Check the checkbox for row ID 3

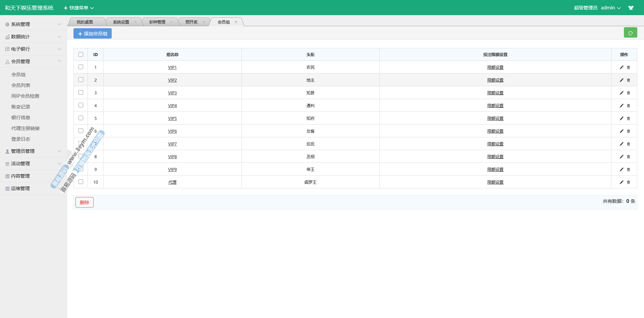click(81, 92)
